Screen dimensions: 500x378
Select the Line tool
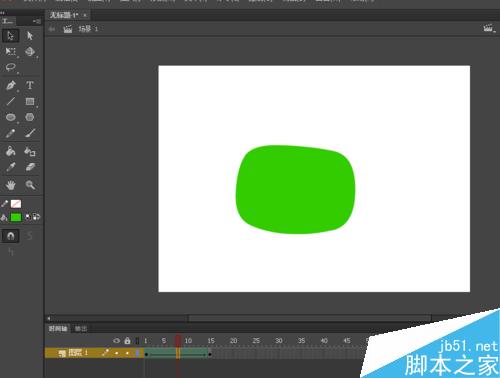click(x=10, y=101)
